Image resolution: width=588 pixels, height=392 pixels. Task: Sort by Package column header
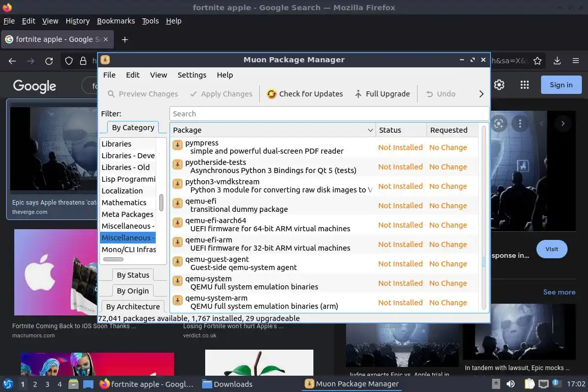273,130
